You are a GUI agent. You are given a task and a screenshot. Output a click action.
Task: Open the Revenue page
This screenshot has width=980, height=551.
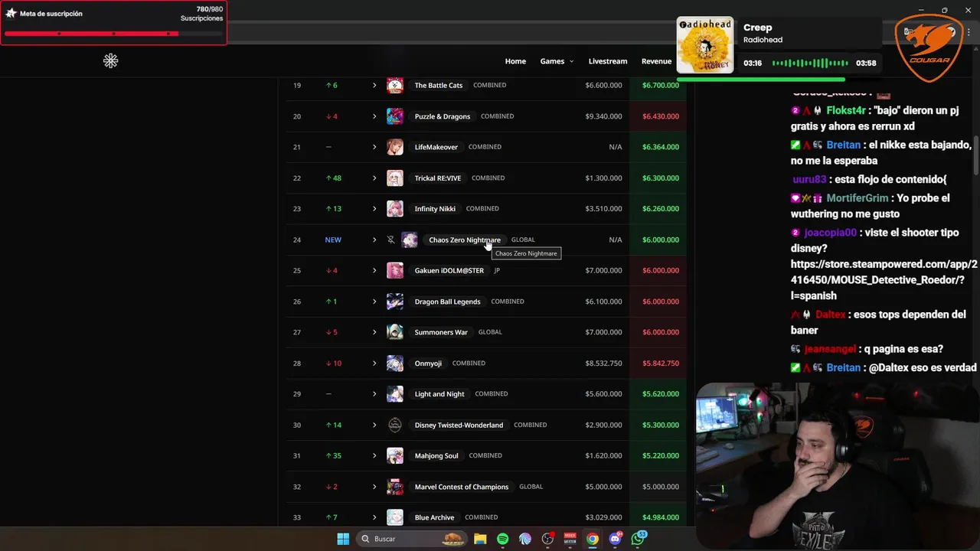click(656, 61)
